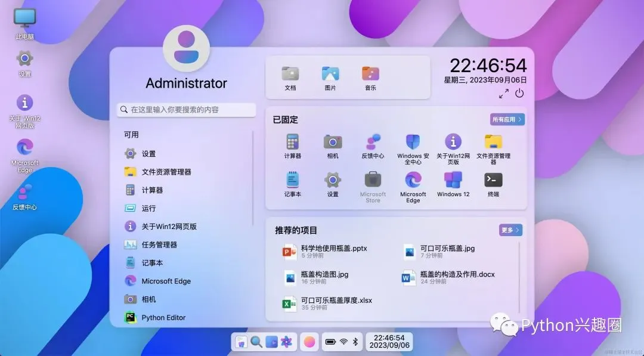Viewport: 644px width, 356px height.
Task: Click the search box in start menu
Action: pos(186,110)
